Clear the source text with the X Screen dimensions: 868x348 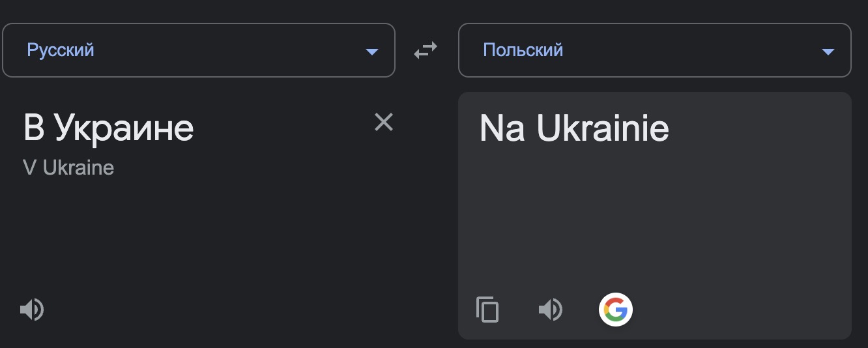coord(384,122)
